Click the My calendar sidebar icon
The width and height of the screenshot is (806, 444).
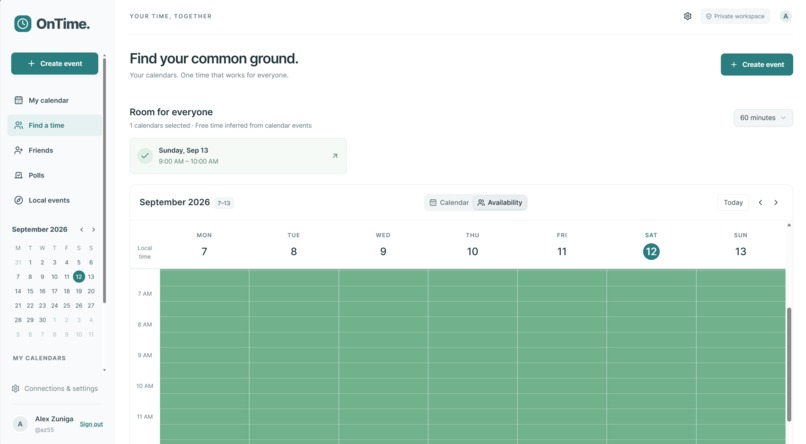tap(19, 100)
